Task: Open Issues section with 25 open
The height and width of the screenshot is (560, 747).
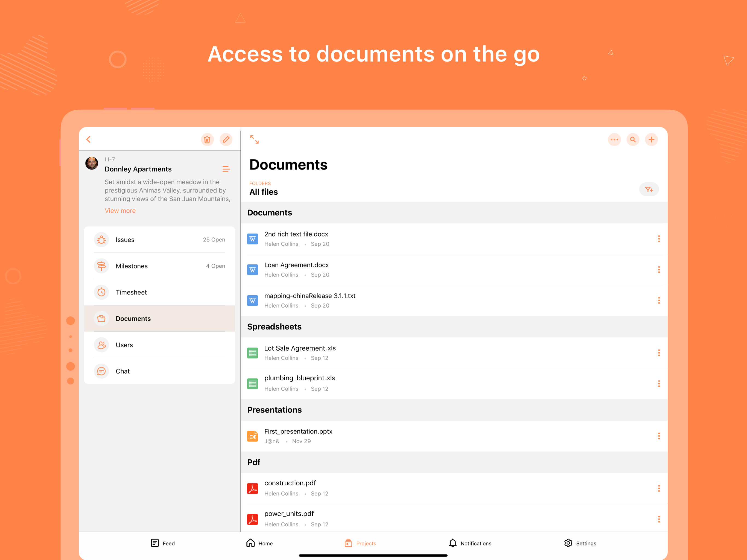Action: tap(159, 240)
